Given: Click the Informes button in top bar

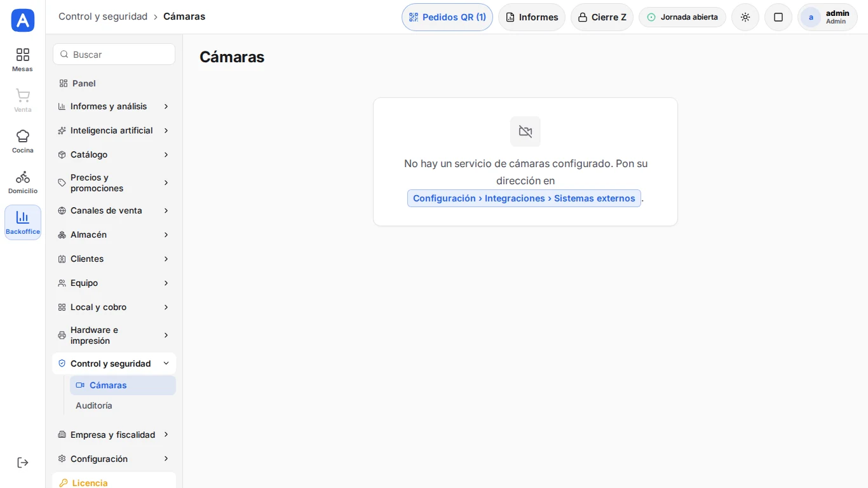Looking at the screenshot, I should (x=532, y=17).
